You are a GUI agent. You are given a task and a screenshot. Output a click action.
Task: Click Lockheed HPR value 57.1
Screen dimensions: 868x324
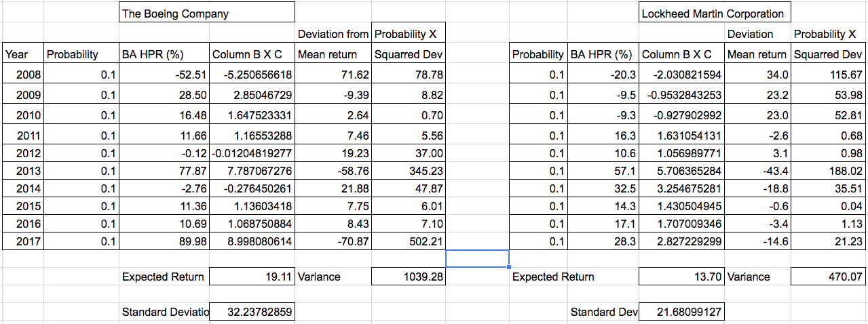point(603,171)
